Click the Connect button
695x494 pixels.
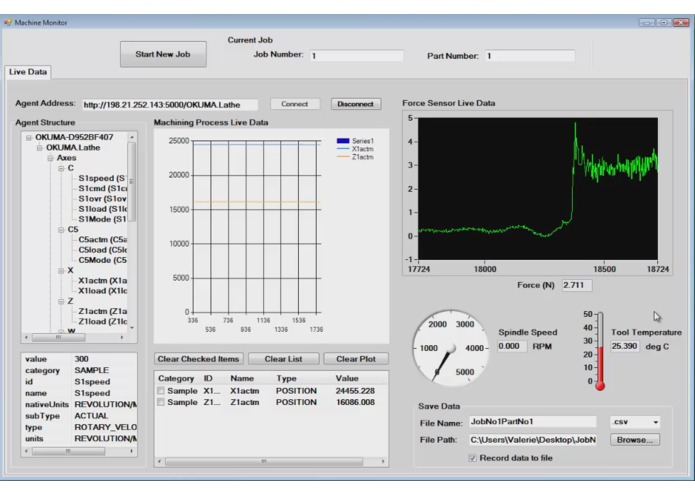(295, 104)
